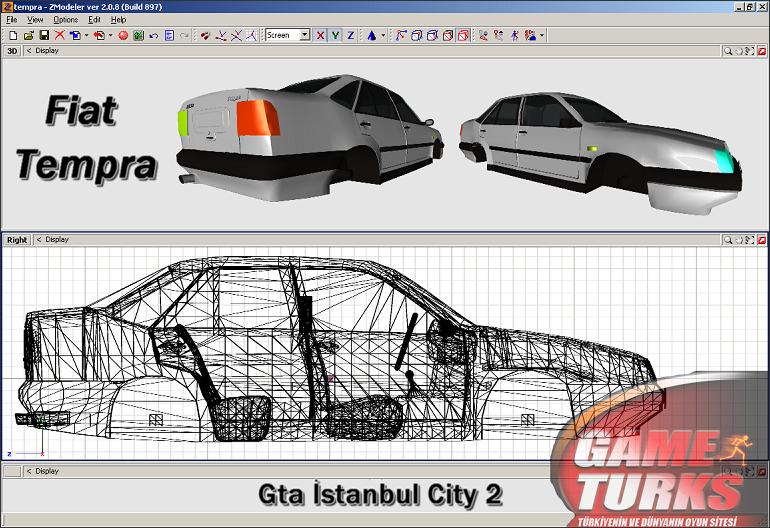Click the blue running figure icon

(515, 35)
